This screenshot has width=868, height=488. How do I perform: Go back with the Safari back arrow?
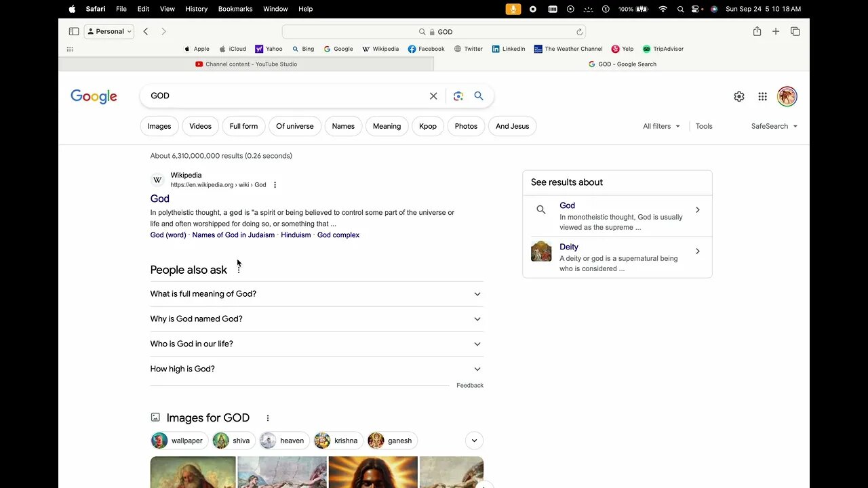coord(146,31)
